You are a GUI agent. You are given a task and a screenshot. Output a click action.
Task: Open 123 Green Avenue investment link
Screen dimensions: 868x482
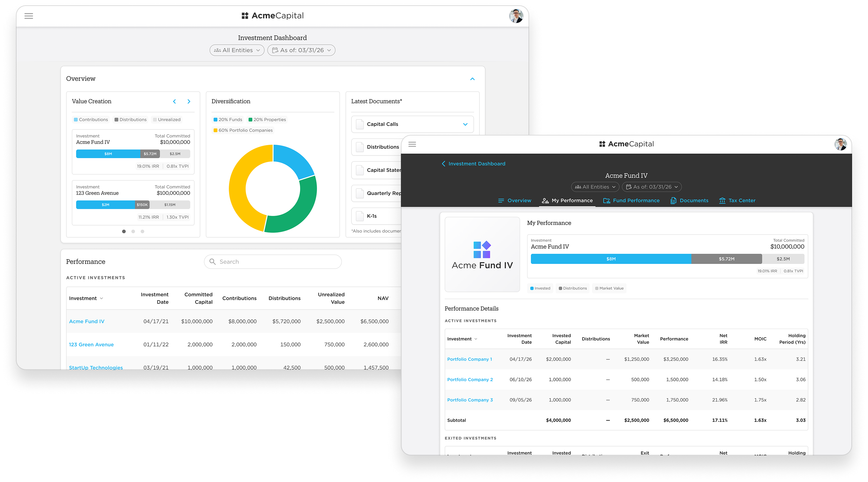[x=91, y=345]
